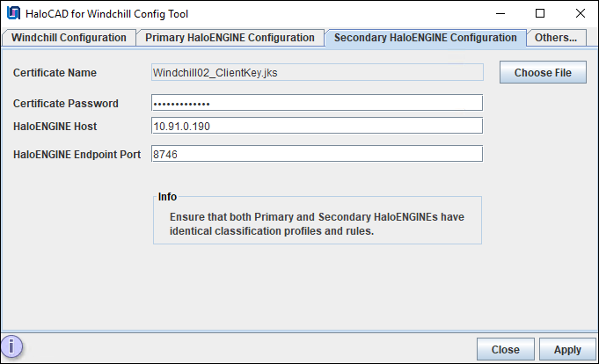Focus the Certificate Password field
The width and height of the screenshot is (599, 364).
coord(317,103)
